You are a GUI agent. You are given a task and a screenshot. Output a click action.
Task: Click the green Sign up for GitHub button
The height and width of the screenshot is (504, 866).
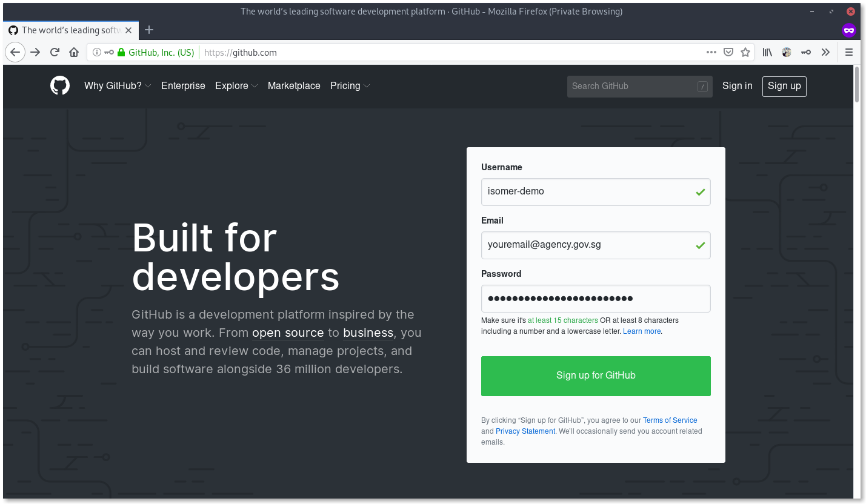[x=596, y=376]
